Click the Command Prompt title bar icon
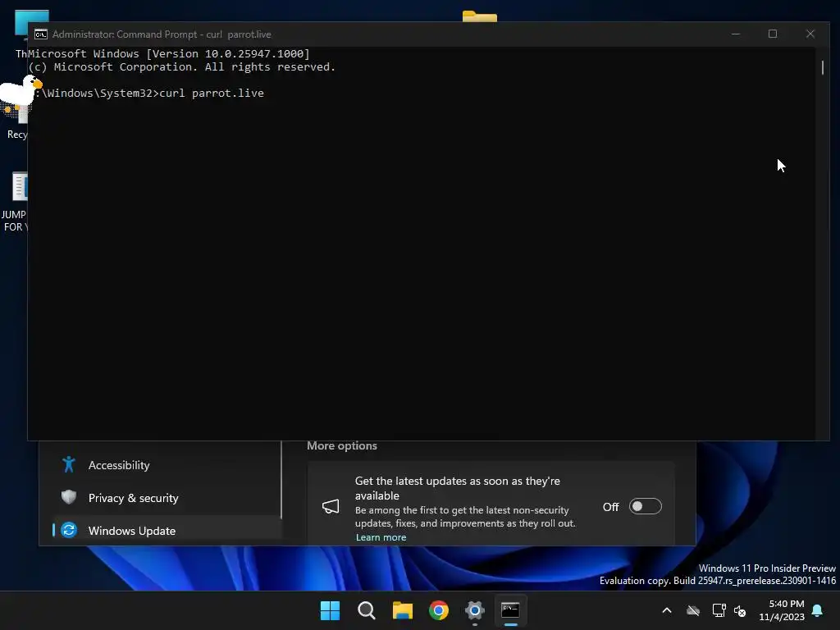The image size is (840, 630). [x=41, y=34]
